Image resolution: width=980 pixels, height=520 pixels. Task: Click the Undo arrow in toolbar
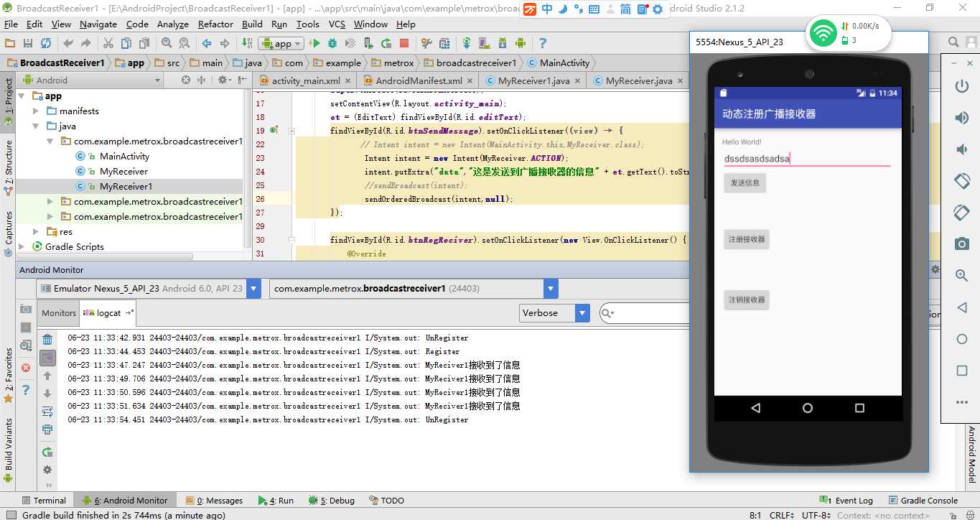pyautogui.click(x=67, y=43)
